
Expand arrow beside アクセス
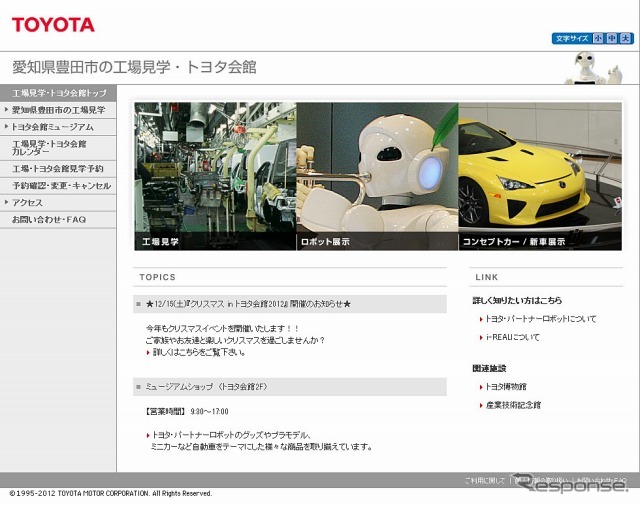(x=6, y=202)
